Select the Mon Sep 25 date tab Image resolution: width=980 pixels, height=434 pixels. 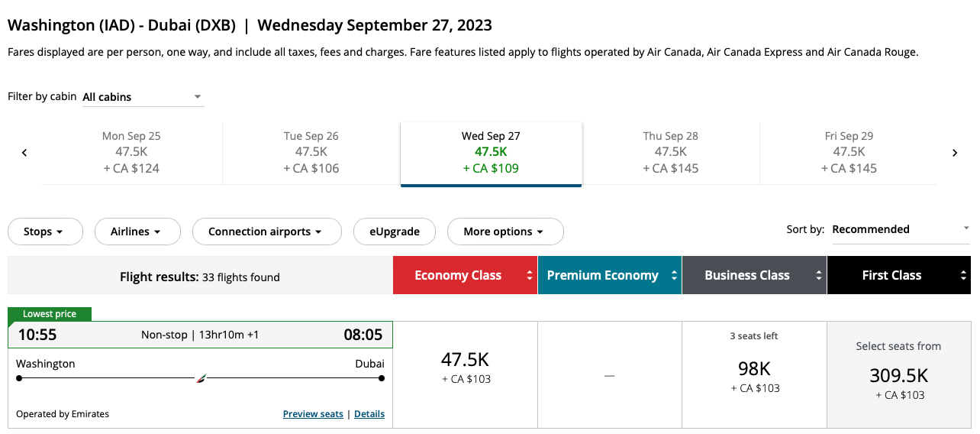[132, 153]
